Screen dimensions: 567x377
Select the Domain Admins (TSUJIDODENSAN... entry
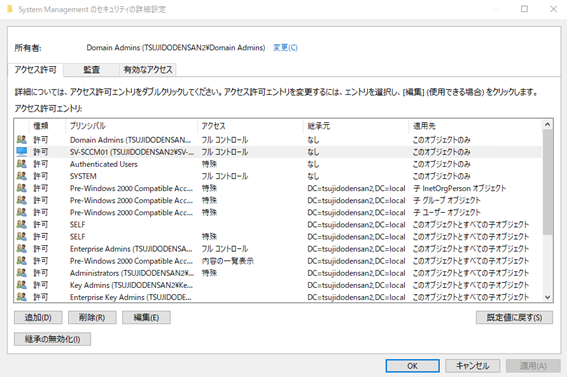click(130, 140)
